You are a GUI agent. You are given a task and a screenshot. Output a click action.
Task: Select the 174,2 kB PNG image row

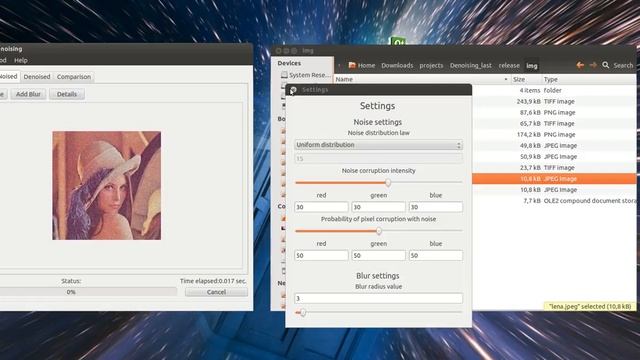pyautogui.click(x=554, y=134)
